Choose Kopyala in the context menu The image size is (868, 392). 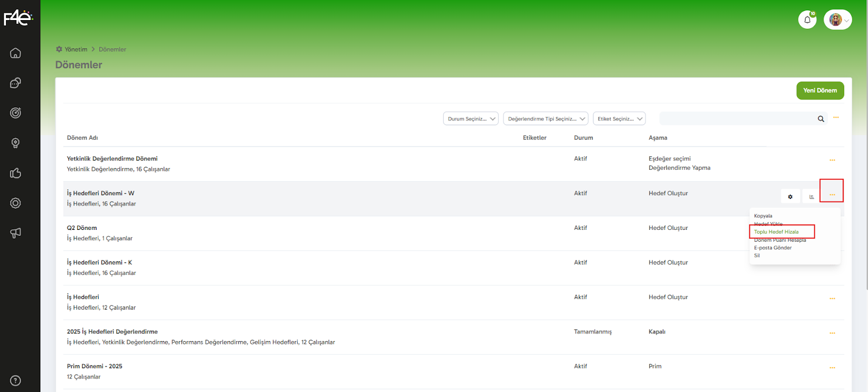coord(763,216)
